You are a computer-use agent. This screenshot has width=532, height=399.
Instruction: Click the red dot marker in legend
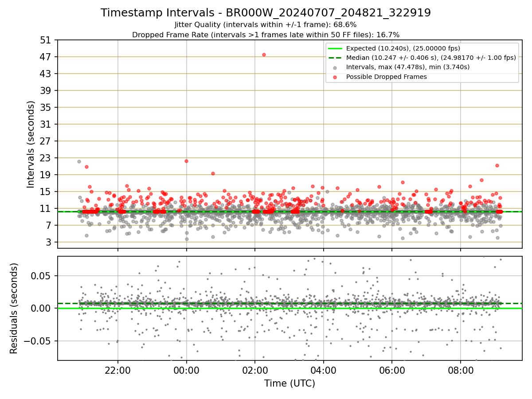pos(335,77)
